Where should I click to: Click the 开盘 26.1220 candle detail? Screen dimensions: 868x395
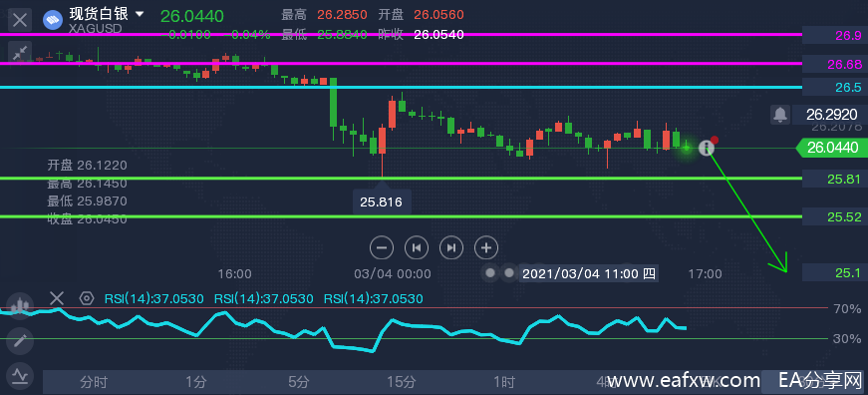pos(87,166)
